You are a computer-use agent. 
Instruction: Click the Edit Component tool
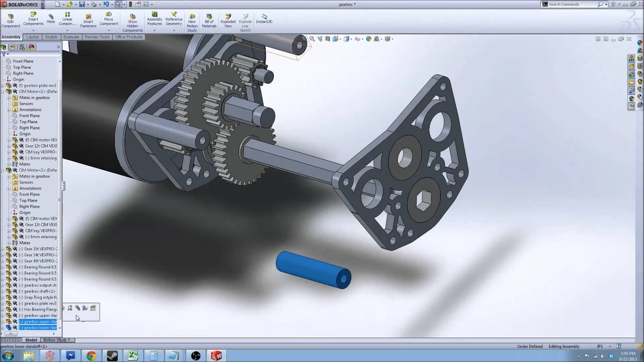(x=11, y=21)
